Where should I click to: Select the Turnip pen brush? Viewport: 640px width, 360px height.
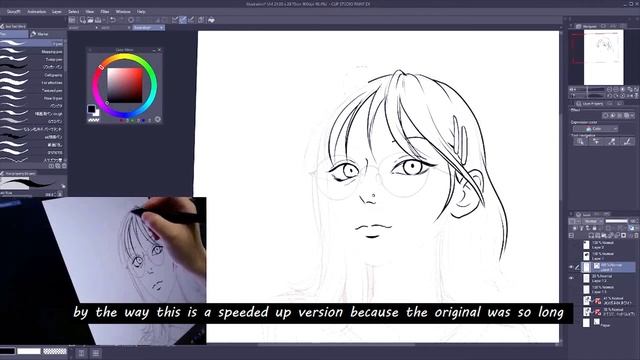33,60
